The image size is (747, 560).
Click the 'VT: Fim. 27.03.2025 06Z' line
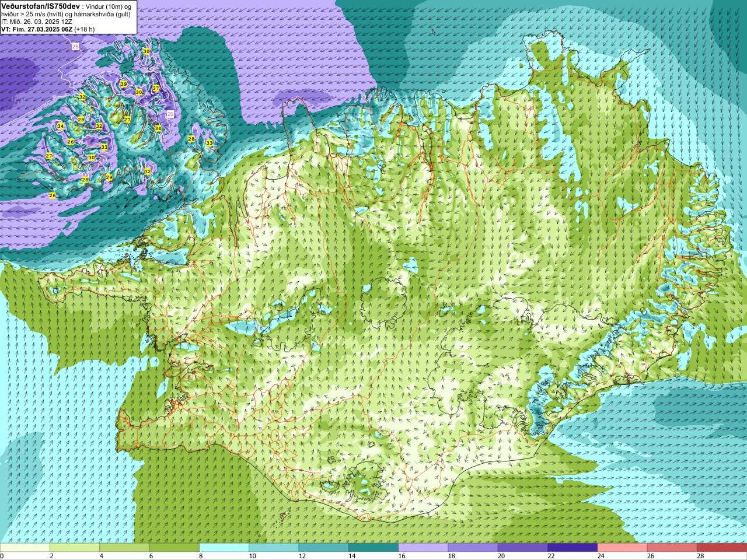click(37, 29)
